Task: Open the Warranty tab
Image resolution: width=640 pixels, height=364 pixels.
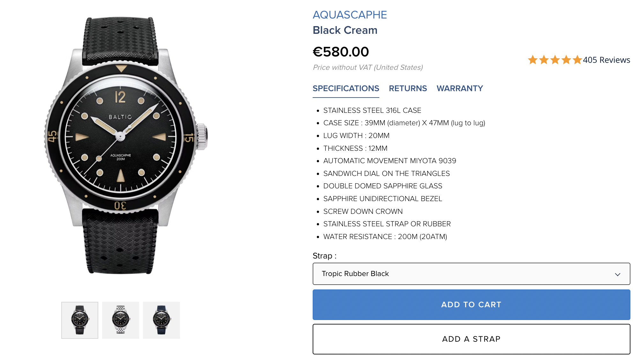Action: click(460, 88)
